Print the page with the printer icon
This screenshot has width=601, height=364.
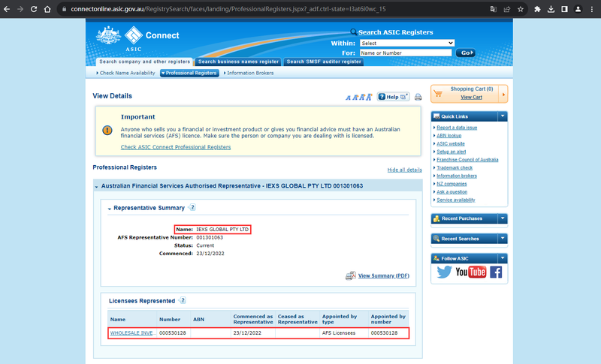click(x=418, y=97)
